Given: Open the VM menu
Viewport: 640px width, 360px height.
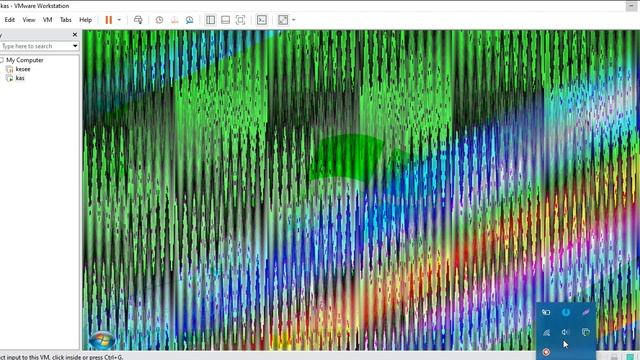Looking at the screenshot, I should pyautogui.click(x=47, y=20).
